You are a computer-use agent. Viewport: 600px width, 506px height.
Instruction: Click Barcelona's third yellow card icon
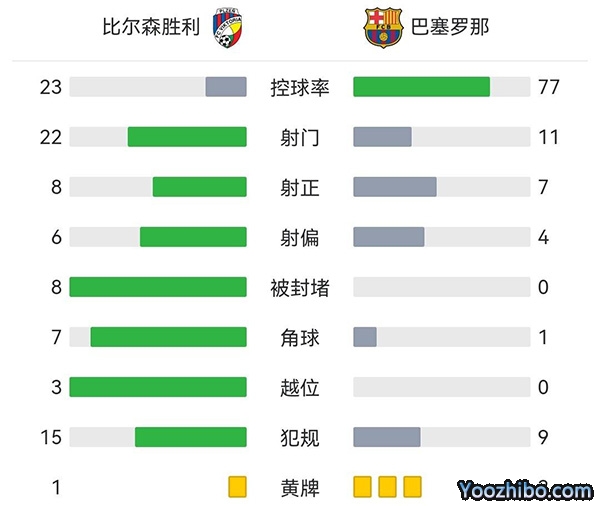tap(412, 487)
